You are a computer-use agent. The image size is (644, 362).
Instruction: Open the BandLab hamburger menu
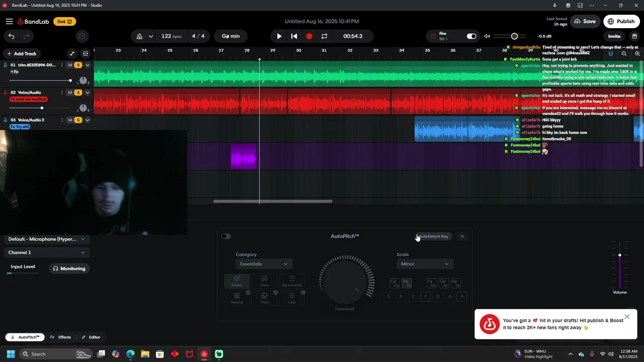point(9,22)
